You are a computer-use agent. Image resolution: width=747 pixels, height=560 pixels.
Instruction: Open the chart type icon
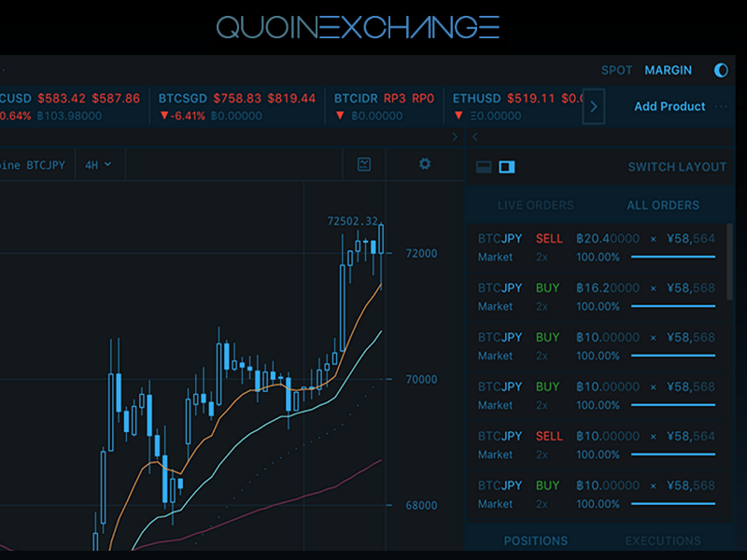363,164
